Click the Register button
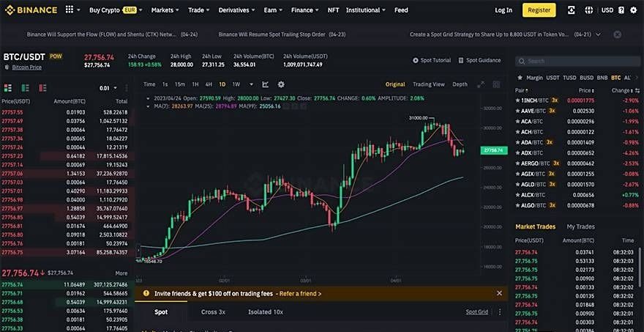This screenshot has height=332, width=644. coord(539,10)
